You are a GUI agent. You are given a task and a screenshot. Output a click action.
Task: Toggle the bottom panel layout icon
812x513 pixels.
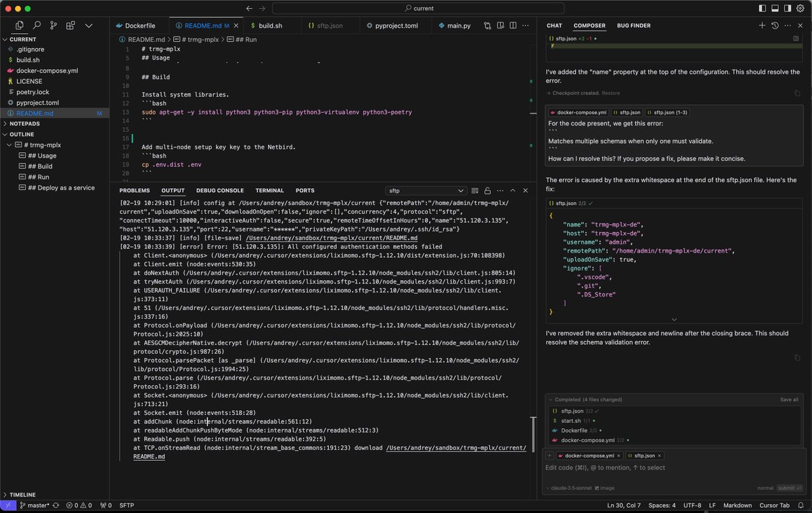click(x=775, y=9)
